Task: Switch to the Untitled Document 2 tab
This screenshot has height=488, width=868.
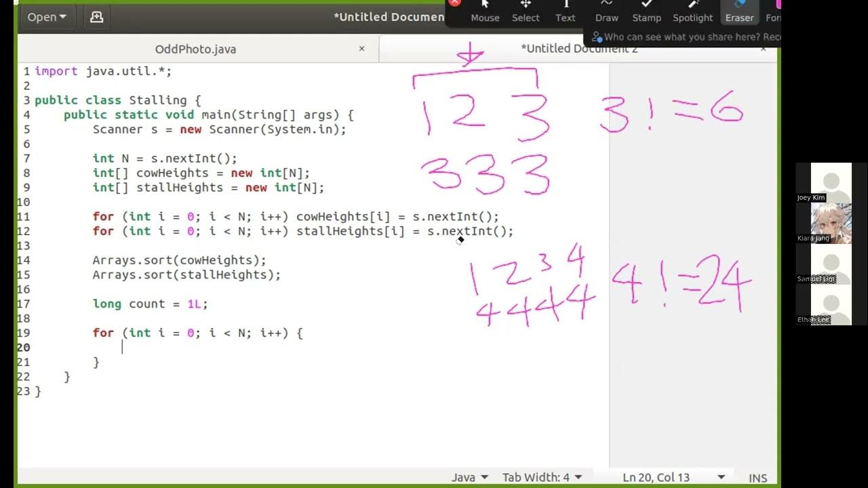Action: click(579, 49)
